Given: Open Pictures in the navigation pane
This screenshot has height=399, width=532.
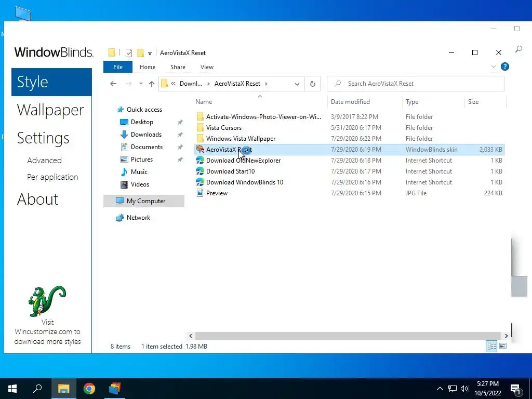Looking at the screenshot, I should coord(141,159).
